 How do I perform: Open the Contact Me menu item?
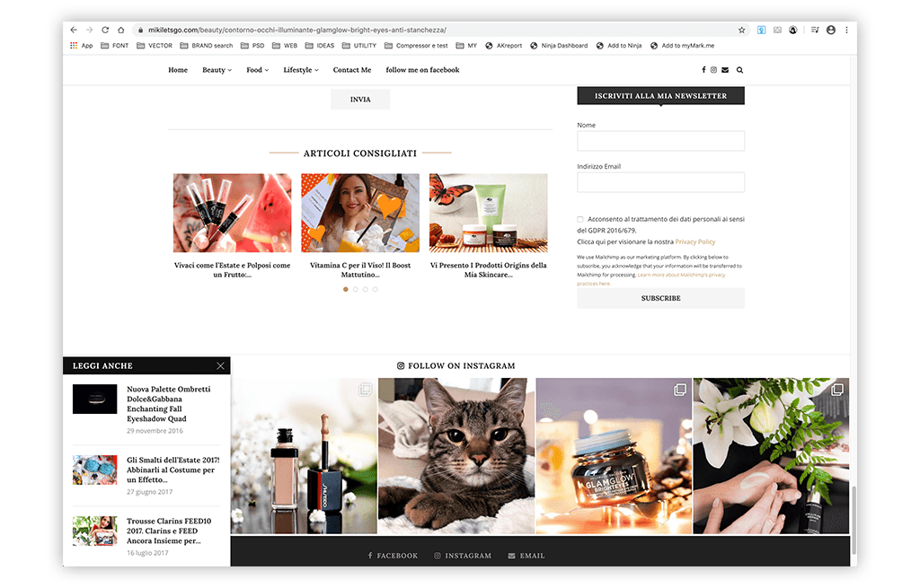[352, 70]
